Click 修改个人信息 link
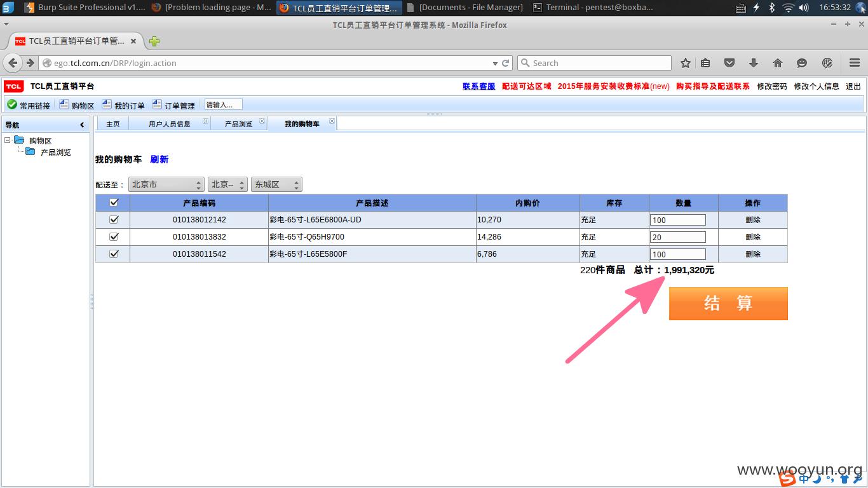The height and width of the screenshot is (488, 868). pos(817,86)
